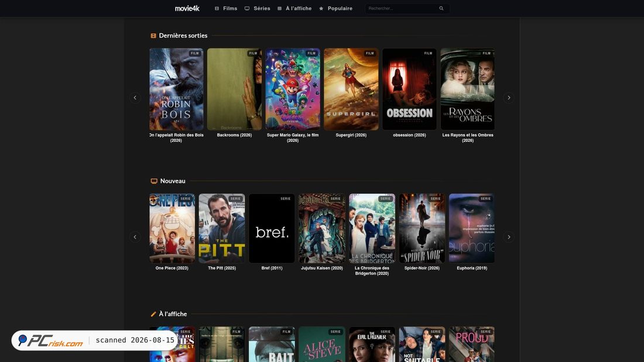644x362 pixels.
Task: Click title Super Mario Galaxy, le film (2026)
Action: click(x=292, y=137)
